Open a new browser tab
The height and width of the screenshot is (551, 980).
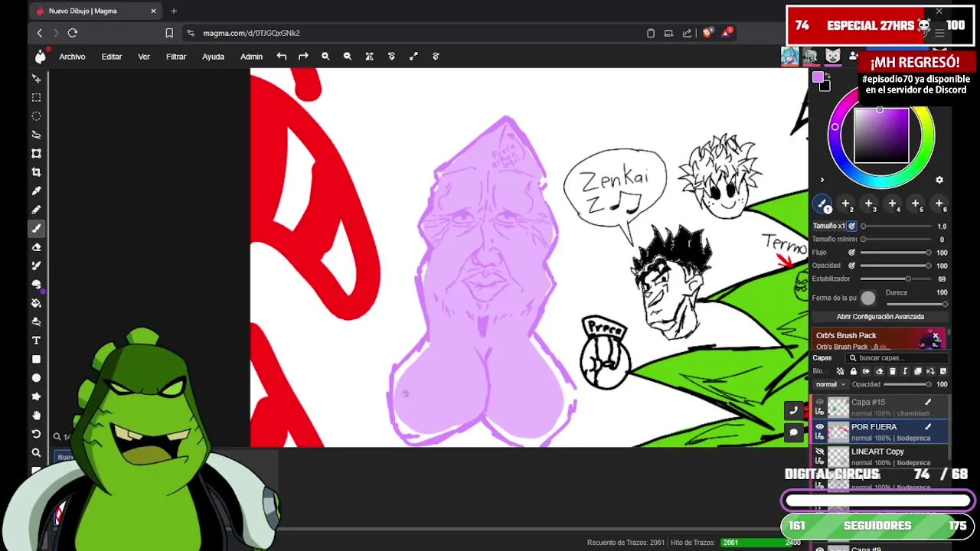tap(174, 11)
